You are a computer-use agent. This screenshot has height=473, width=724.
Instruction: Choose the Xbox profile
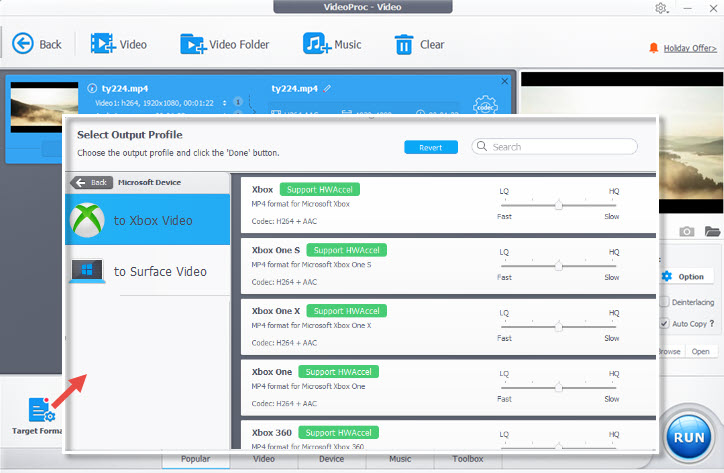(x=448, y=205)
